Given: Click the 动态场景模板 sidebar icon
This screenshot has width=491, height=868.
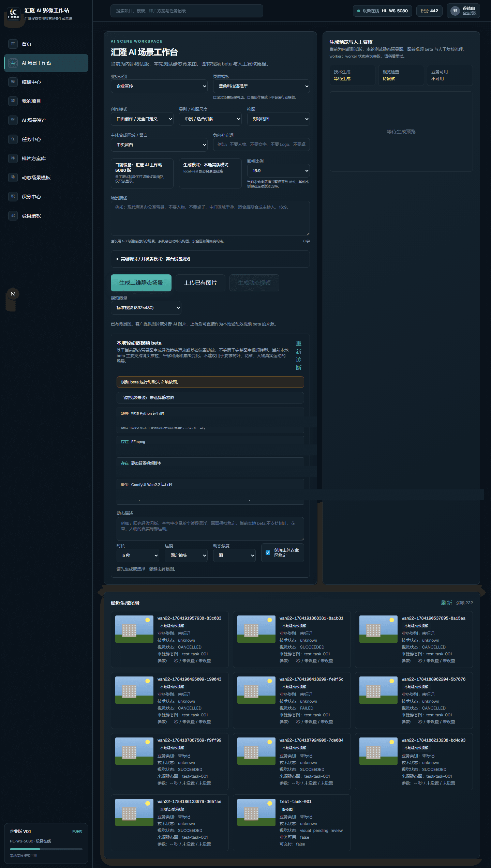Looking at the screenshot, I should pyautogui.click(x=13, y=177).
